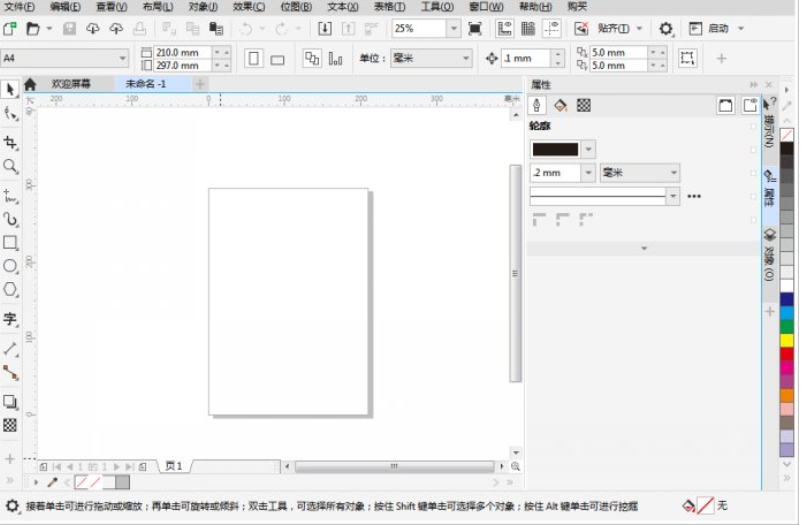Select the Polygon tool
The image size is (811, 525).
(x=10, y=290)
